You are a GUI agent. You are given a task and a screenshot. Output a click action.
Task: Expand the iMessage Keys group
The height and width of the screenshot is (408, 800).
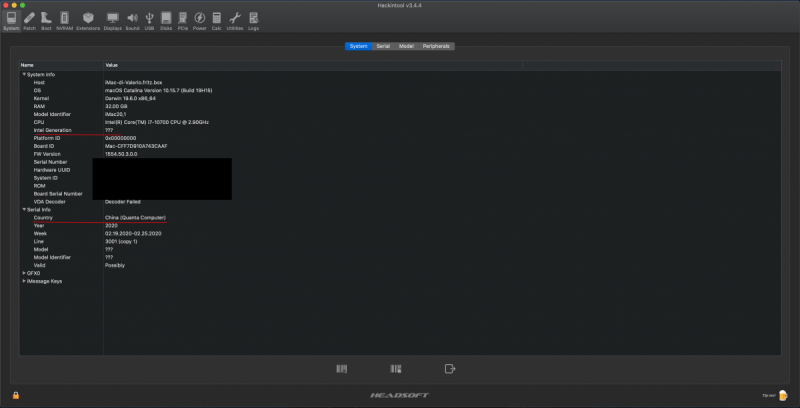coord(24,281)
